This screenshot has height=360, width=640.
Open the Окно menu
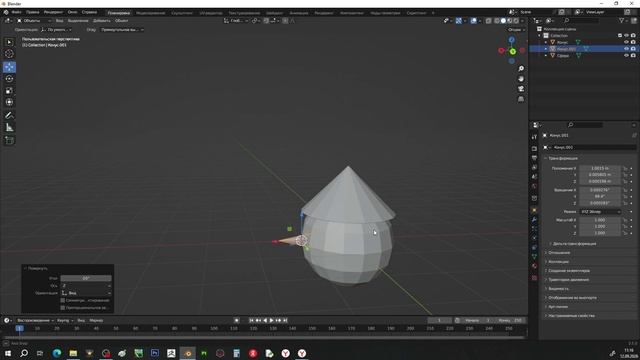click(x=72, y=12)
